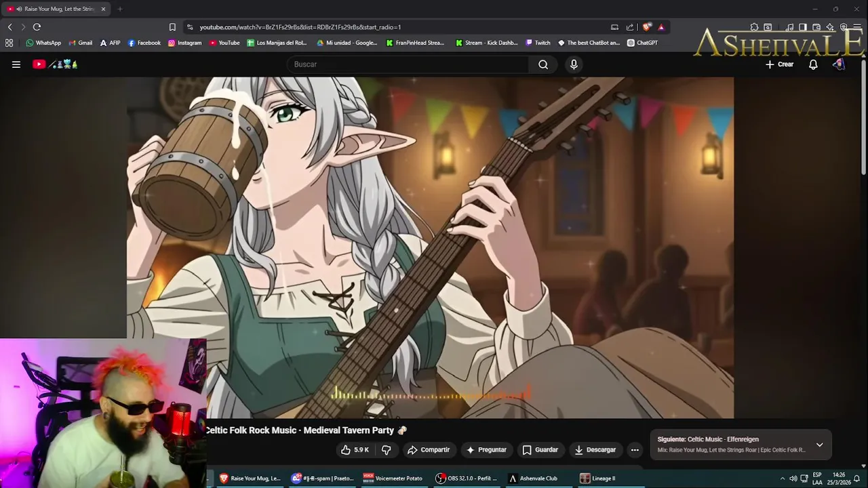The image size is (868, 488).
Task: Open the Brave Wallet icon
Action: [816, 27]
